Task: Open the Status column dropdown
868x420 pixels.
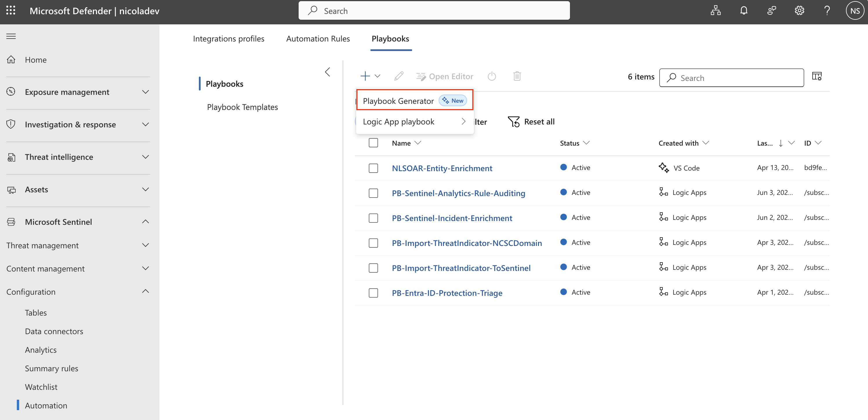Action: point(586,143)
